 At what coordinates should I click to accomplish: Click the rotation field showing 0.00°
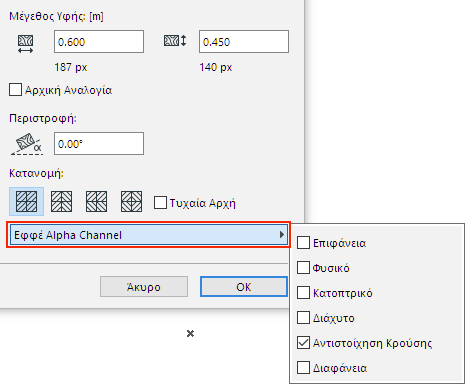click(x=99, y=144)
